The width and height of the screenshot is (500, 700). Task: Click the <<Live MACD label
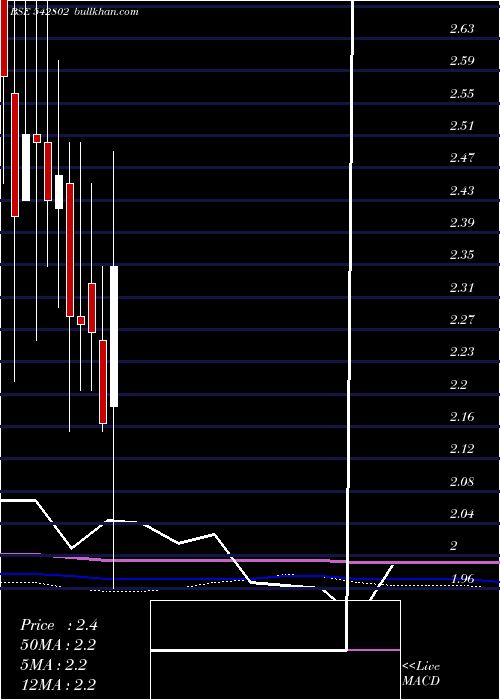(x=421, y=674)
